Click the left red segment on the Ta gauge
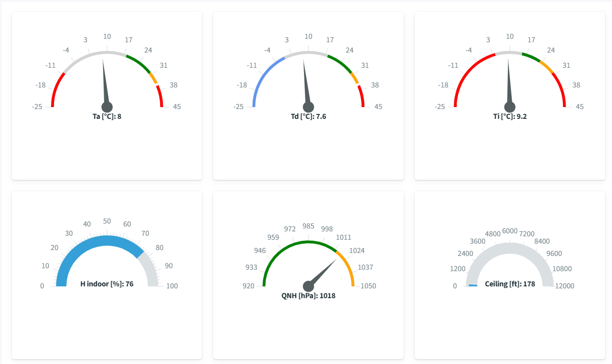This screenshot has height=364, width=612. (56, 88)
